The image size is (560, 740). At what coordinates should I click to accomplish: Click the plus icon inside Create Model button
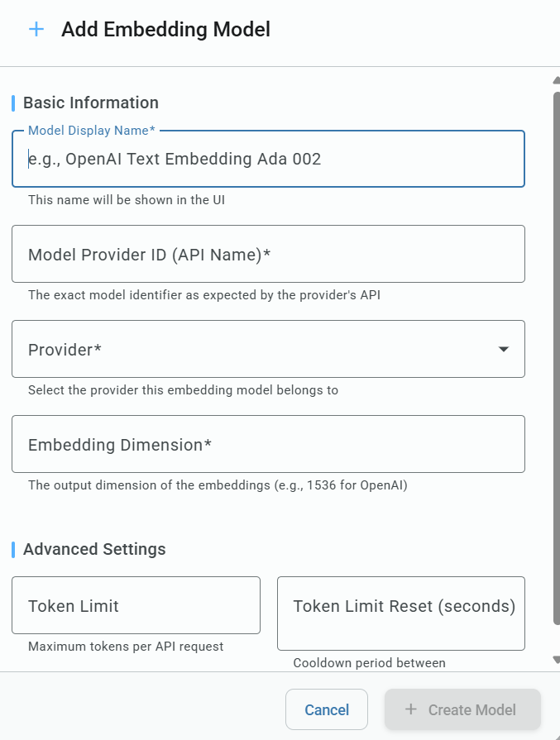pyautogui.click(x=410, y=709)
